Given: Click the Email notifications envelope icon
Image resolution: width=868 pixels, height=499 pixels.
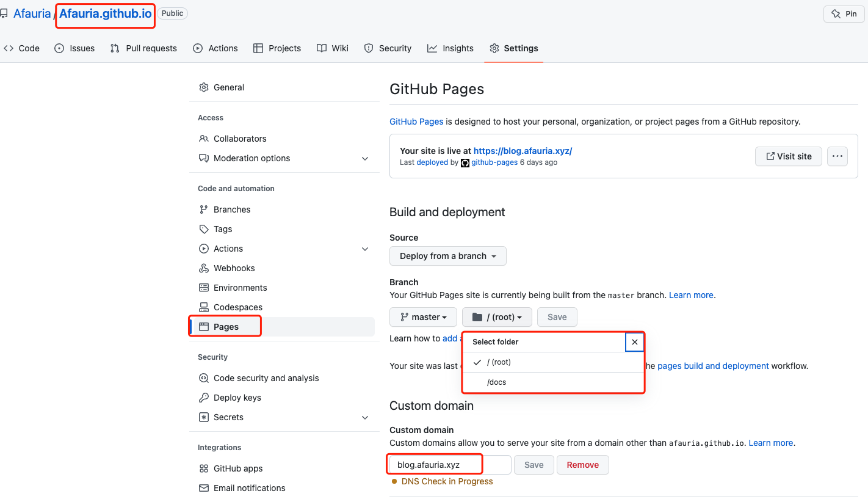Looking at the screenshot, I should (204, 488).
